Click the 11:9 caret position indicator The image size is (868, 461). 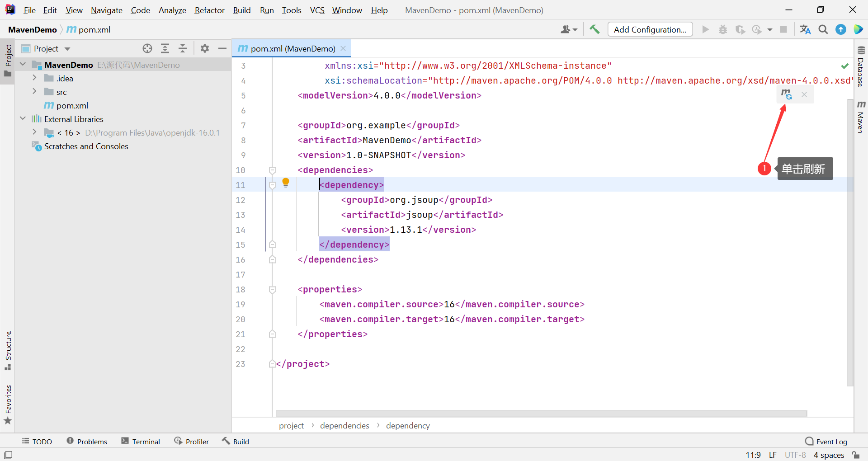(x=753, y=455)
